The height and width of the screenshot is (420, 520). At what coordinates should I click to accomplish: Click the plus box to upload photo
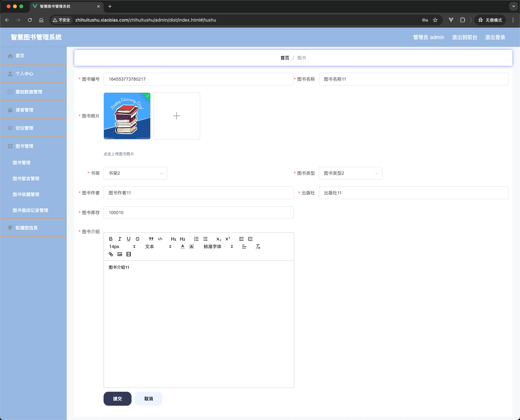(177, 116)
